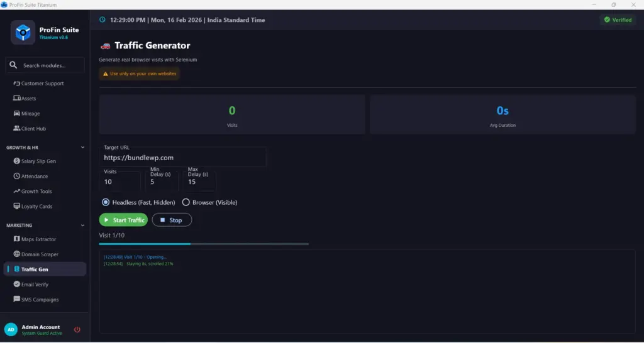Image resolution: width=644 pixels, height=343 pixels.
Task: Click the search magnifier icon
Action: (13, 65)
